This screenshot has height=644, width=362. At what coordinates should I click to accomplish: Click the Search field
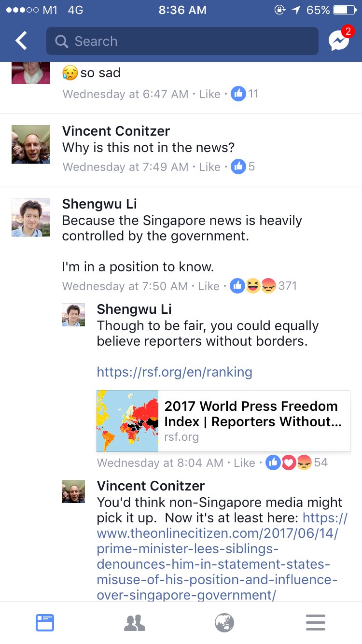(182, 41)
